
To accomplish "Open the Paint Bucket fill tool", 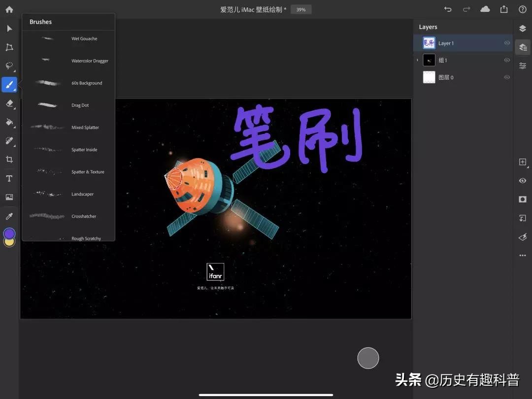I will 9,122.
